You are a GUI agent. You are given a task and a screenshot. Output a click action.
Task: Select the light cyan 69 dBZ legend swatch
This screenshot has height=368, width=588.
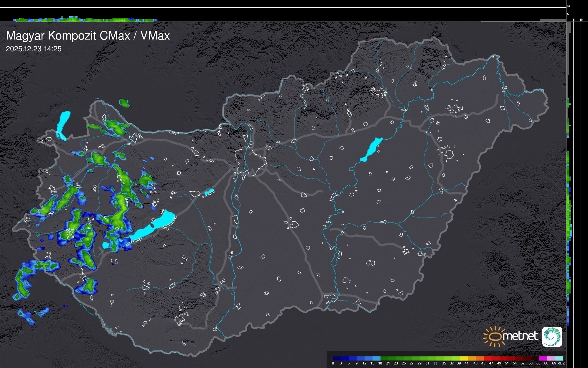point(559,358)
